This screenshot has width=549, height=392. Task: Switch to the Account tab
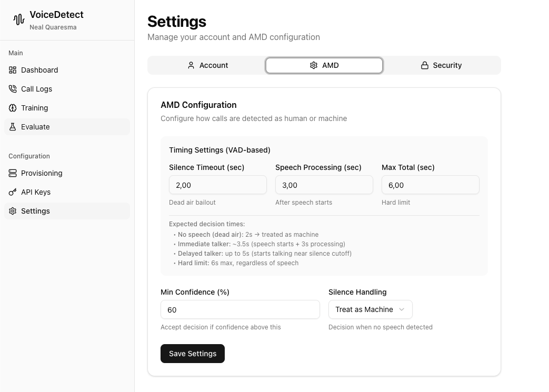tap(207, 65)
